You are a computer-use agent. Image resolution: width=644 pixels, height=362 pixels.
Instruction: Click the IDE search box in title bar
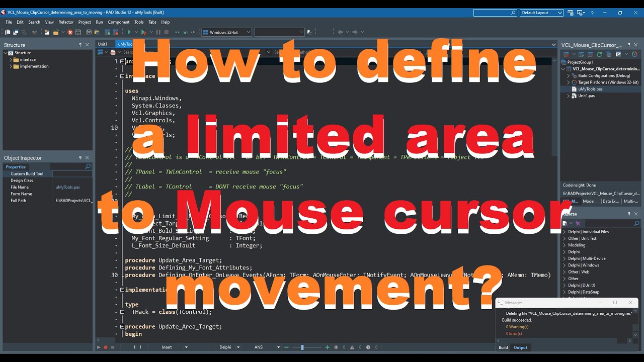click(495, 13)
